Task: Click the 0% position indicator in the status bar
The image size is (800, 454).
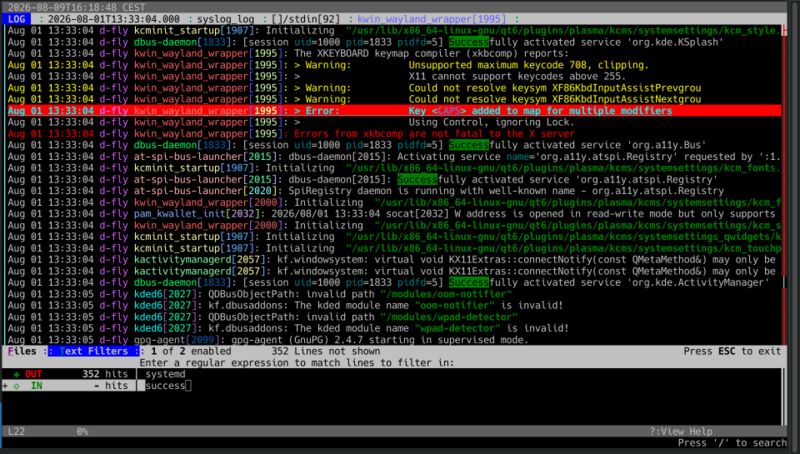Action: (x=82, y=431)
